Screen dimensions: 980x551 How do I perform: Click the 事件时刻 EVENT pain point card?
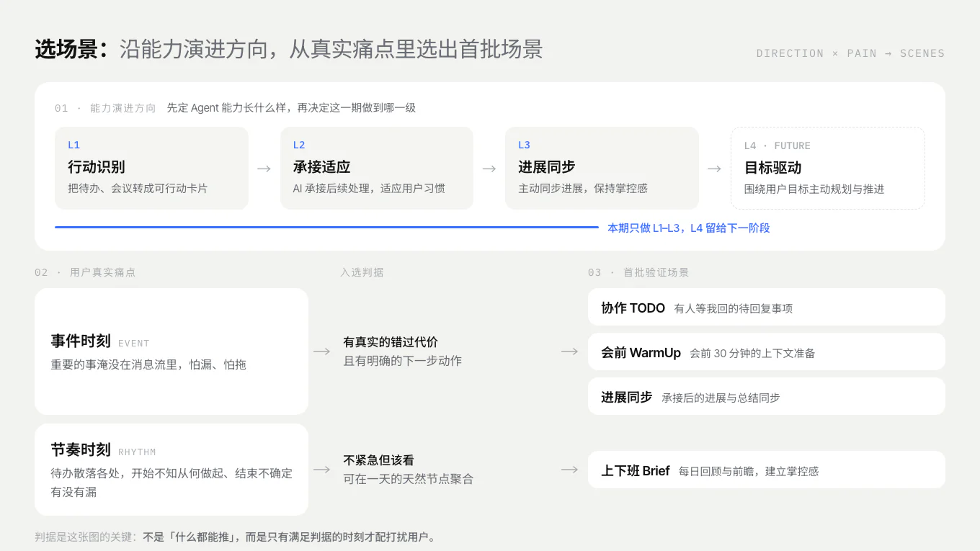(x=171, y=351)
